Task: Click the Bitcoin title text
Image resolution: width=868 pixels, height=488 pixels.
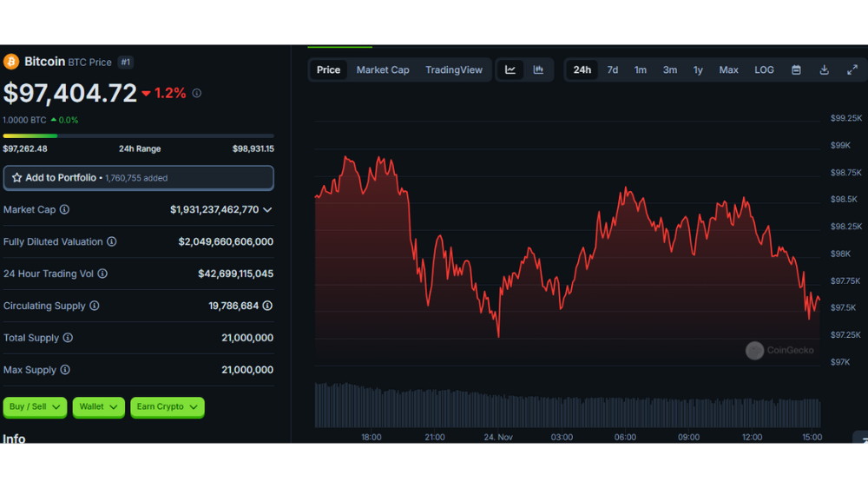Action: point(45,62)
